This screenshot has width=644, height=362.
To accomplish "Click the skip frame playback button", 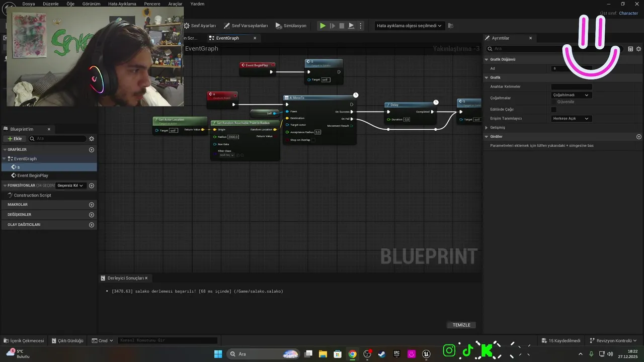I will coord(333,26).
